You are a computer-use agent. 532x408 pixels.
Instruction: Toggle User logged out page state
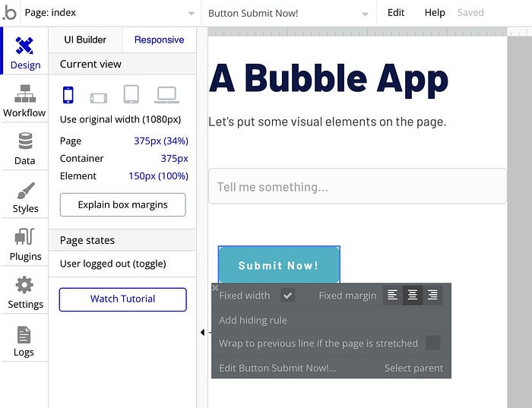[x=113, y=264]
